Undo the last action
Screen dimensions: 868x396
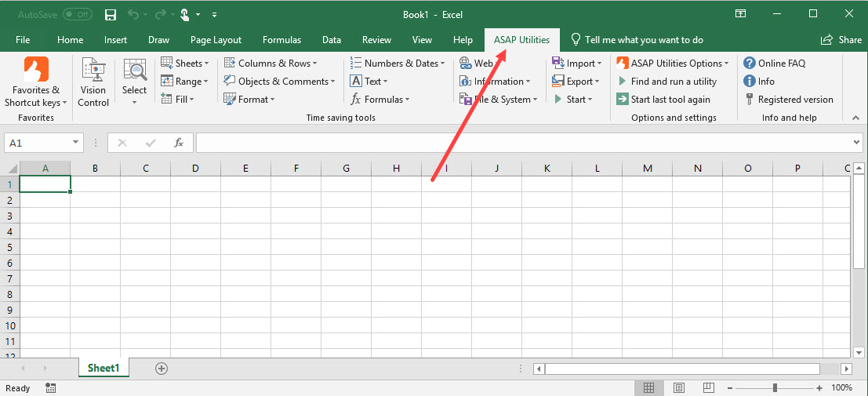click(133, 14)
